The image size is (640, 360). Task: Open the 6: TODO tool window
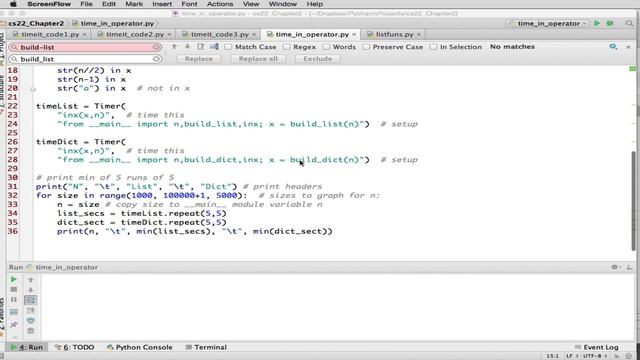pos(74,347)
